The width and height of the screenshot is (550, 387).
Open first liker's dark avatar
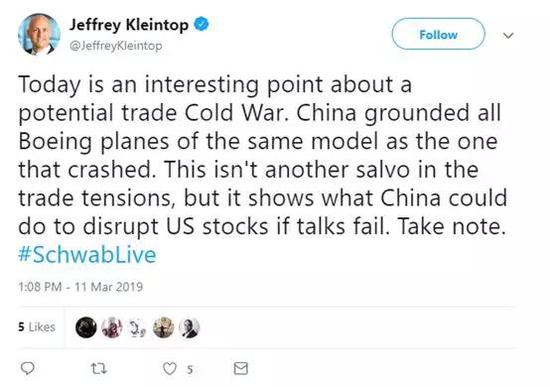tap(86, 327)
